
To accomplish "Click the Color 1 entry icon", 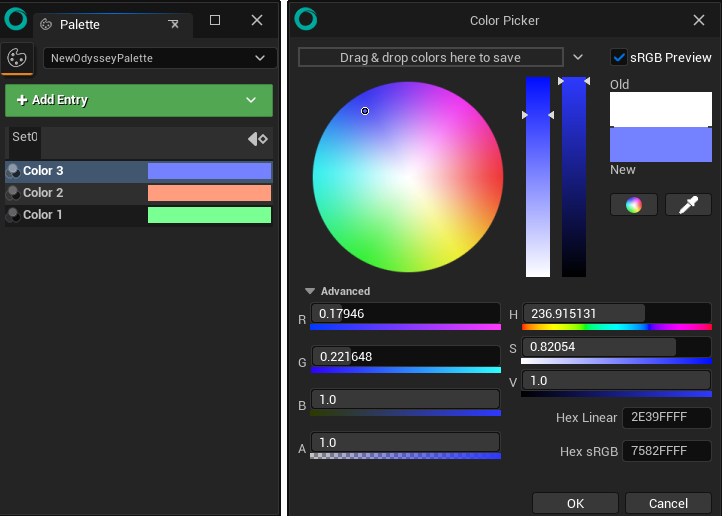I will [x=13, y=215].
